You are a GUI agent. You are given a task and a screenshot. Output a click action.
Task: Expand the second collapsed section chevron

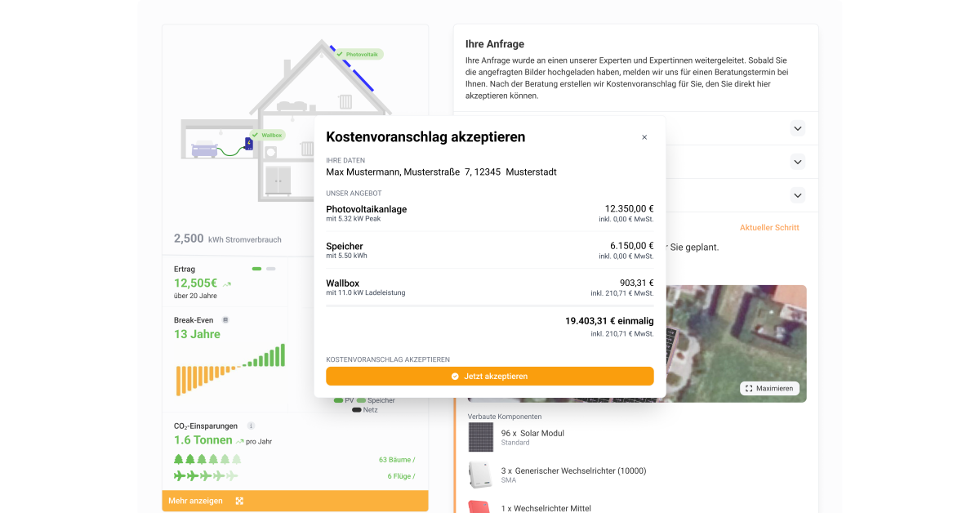click(798, 162)
